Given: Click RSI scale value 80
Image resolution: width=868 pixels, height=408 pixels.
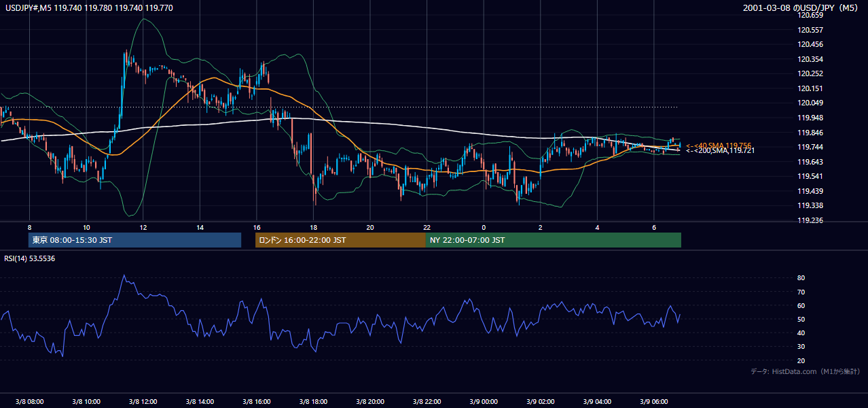Looking at the screenshot, I should pyautogui.click(x=801, y=278).
